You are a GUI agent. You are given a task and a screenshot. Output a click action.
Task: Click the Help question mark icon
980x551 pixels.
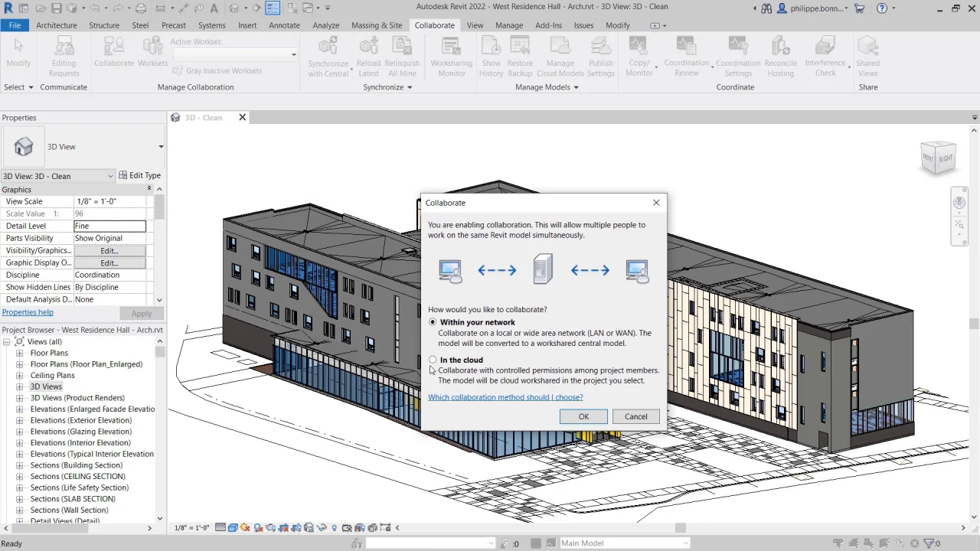(x=882, y=8)
